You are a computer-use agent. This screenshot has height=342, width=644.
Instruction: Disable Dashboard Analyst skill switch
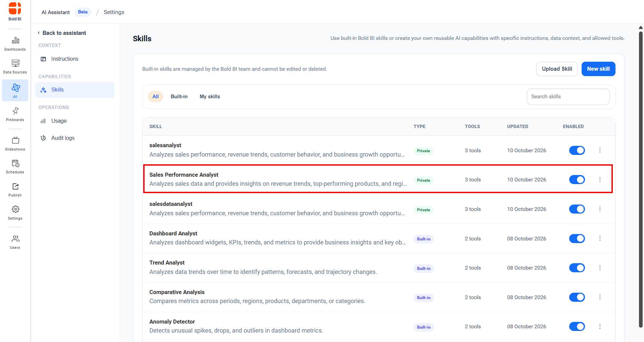point(577,238)
